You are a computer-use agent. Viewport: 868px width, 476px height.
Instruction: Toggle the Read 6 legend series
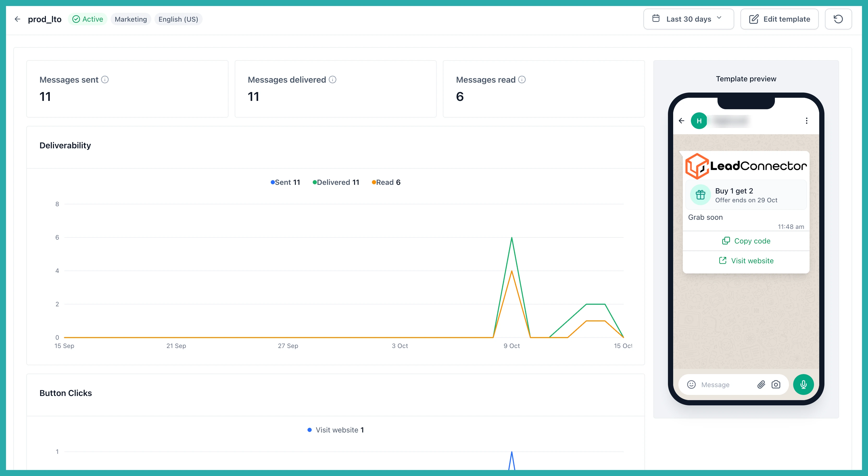pyautogui.click(x=386, y=182)
